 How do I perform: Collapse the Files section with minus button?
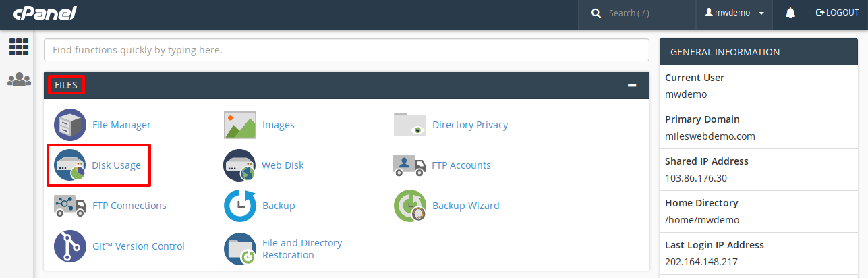pyautogui.click(x=632, y=85)
